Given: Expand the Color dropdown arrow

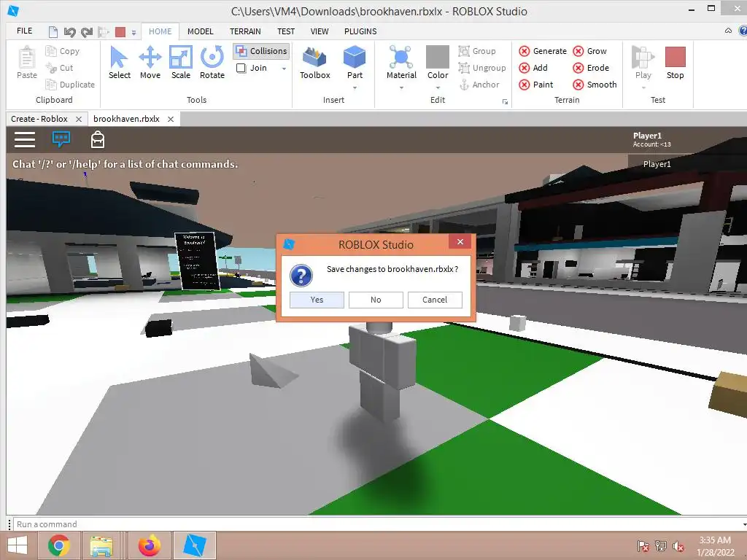Looking at the screenshot, I should [438, 87].
